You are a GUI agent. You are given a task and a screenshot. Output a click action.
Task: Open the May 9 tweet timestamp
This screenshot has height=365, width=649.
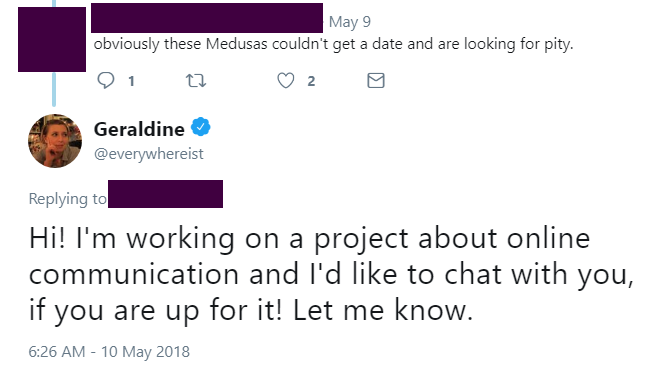[x=350, y=22]
